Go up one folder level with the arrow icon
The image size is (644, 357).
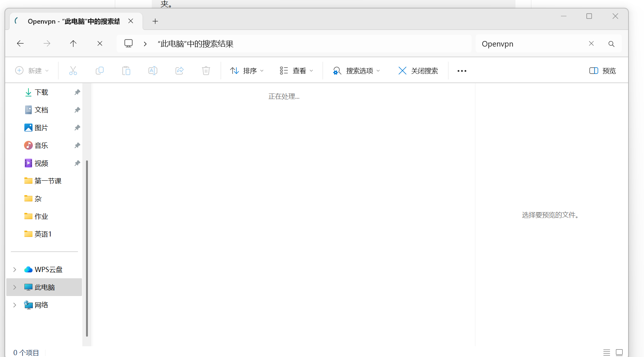point(73,43)
